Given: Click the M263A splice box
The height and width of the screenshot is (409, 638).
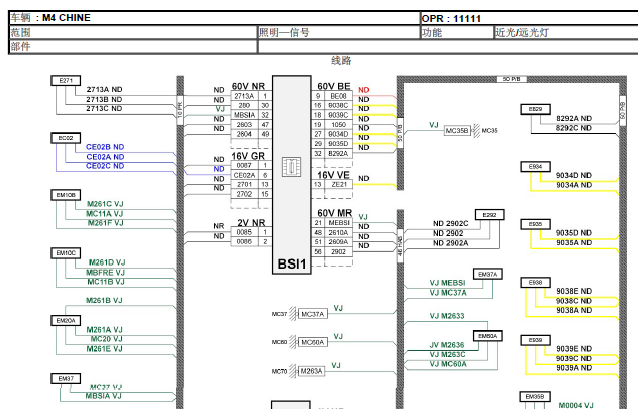Looking at the screenshot, I should click(311, 371).
